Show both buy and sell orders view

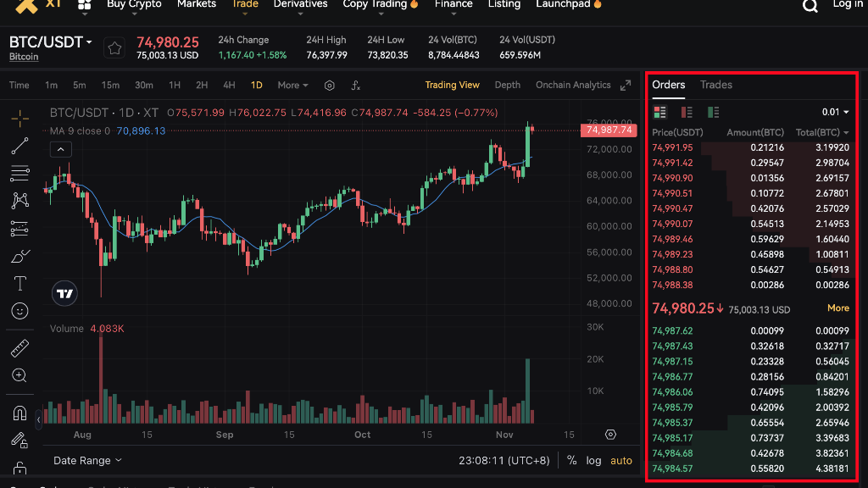pos(659,113)
